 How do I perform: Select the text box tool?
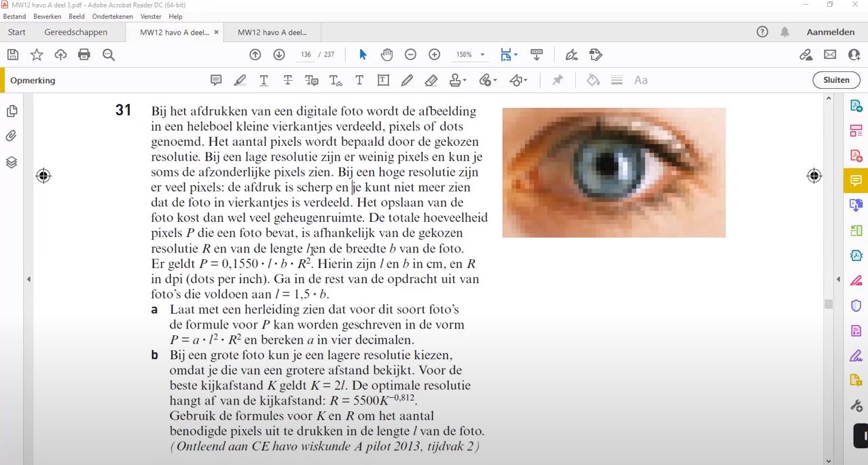click(383, 80)
